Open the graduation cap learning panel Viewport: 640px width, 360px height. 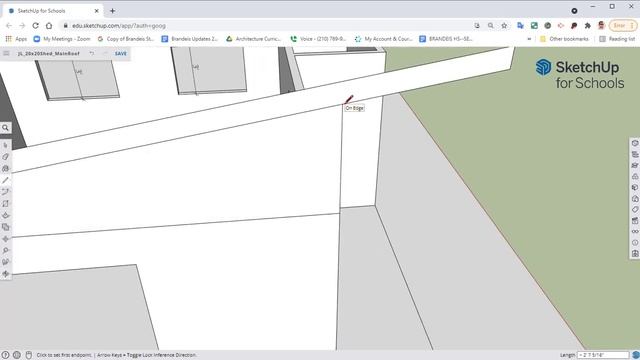pyautogui.click(x=635, y=165)
